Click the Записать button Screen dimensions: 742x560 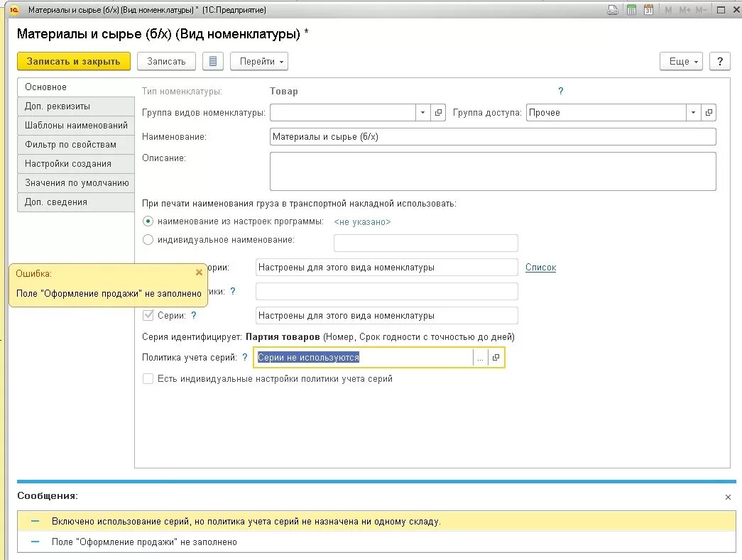point(166,62)
